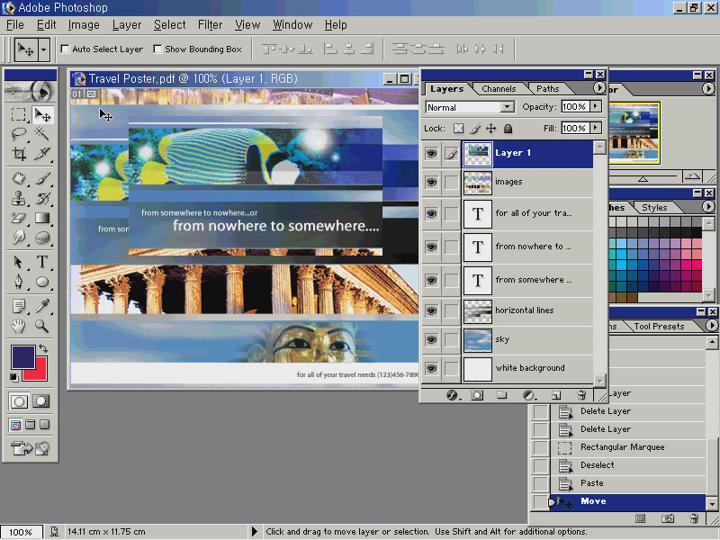720x540 pixels.
Task: Open status bar info popup arrow
Action: tap(254, 531)
